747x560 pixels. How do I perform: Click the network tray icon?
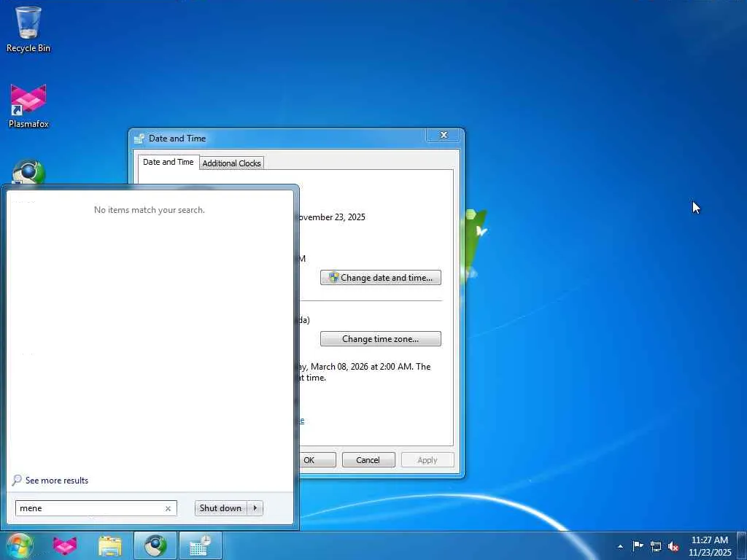[656, 545]
